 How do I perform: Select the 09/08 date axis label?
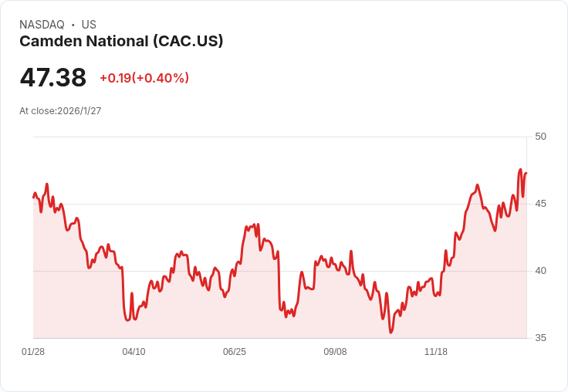point(335,351)
